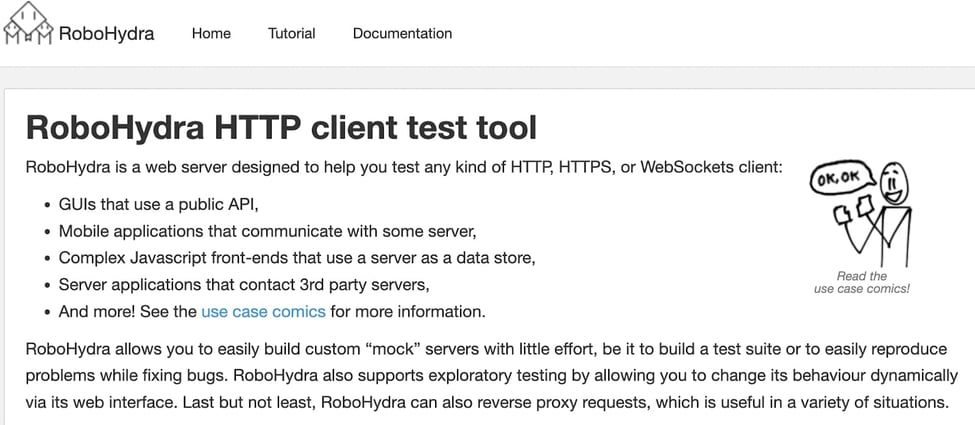Click the "OK, OK" speech bubble
Viewport: 975px width, 425px height.
838,177
